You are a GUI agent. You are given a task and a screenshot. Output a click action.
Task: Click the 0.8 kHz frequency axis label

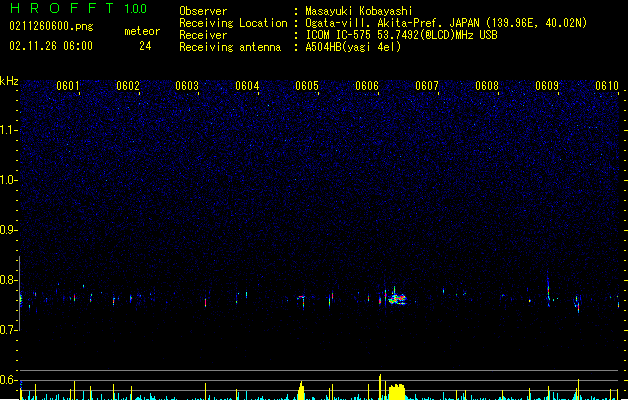tap(8, 280)
